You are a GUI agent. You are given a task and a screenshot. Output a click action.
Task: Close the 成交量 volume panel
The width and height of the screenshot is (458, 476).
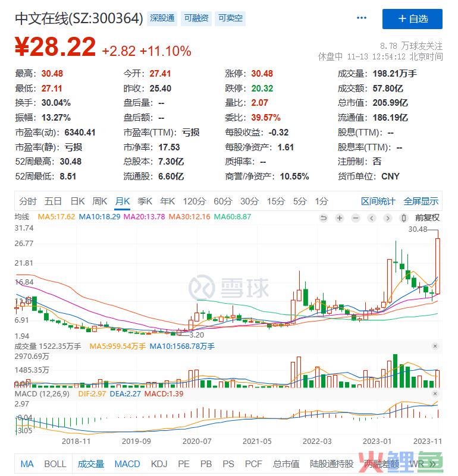(x=435, y=346)
